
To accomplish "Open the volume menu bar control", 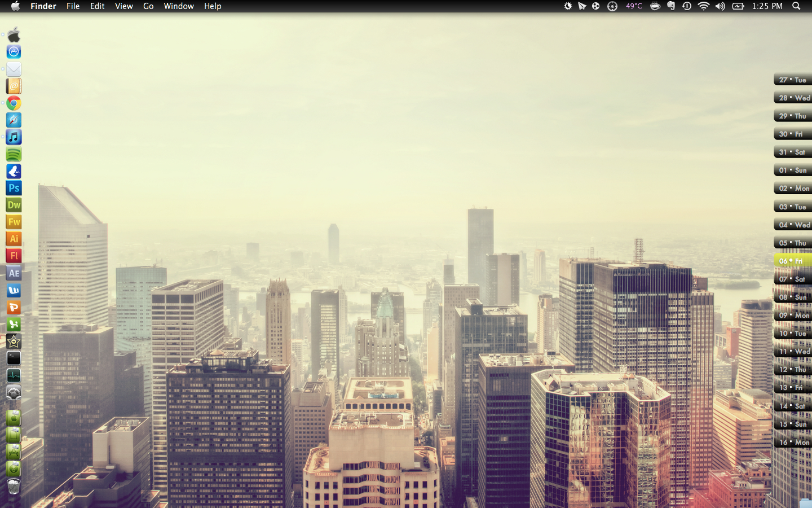I will [721, 6].
